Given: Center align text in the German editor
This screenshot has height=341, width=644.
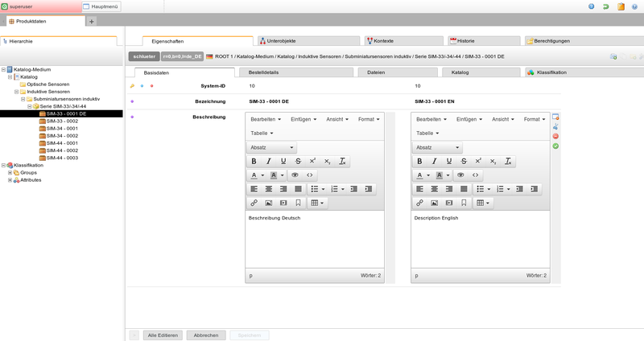Looking at the screenshot, I should coord(269,189).
